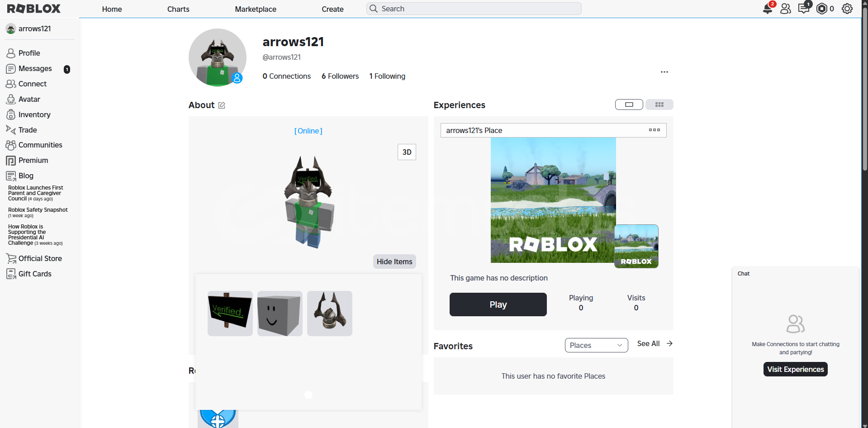Open the 0 Connections link
The image size is (868, 428).
(287, 76)
